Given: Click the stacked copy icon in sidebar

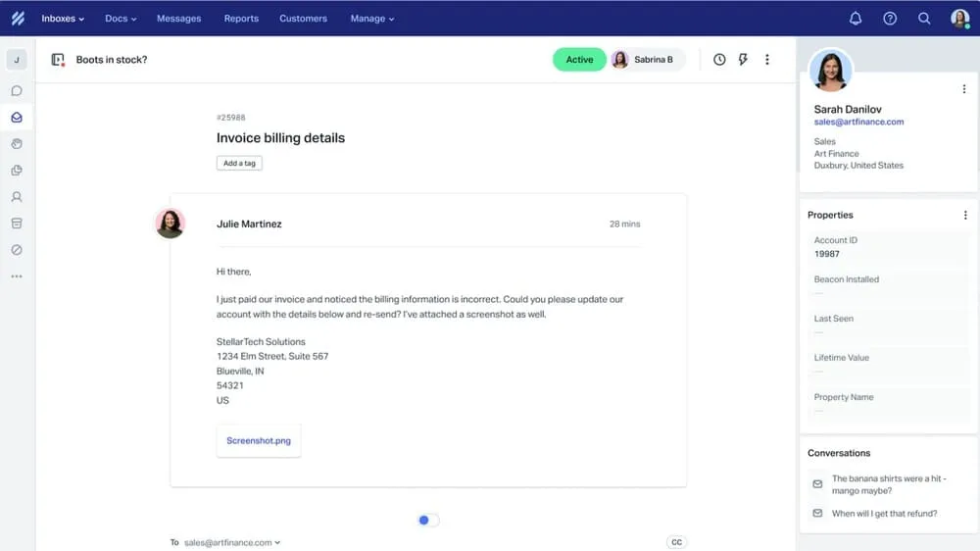Looking at the screenshot, I should (x=17, y=171).
